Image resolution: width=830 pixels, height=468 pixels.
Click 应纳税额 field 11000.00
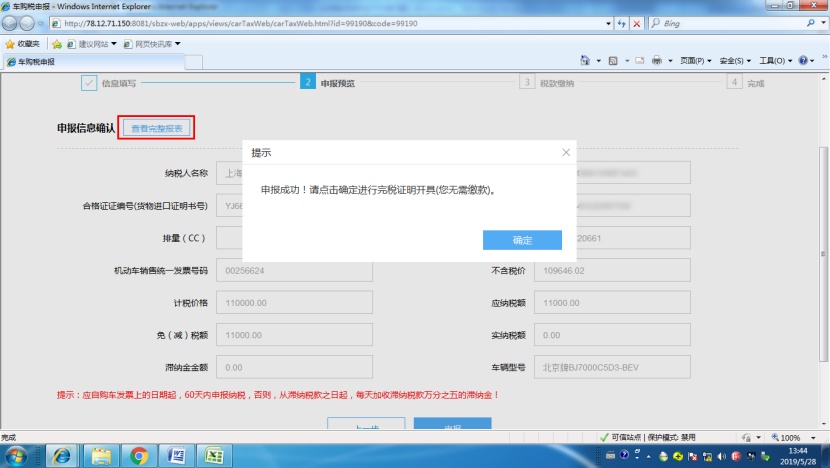(612, 303)
